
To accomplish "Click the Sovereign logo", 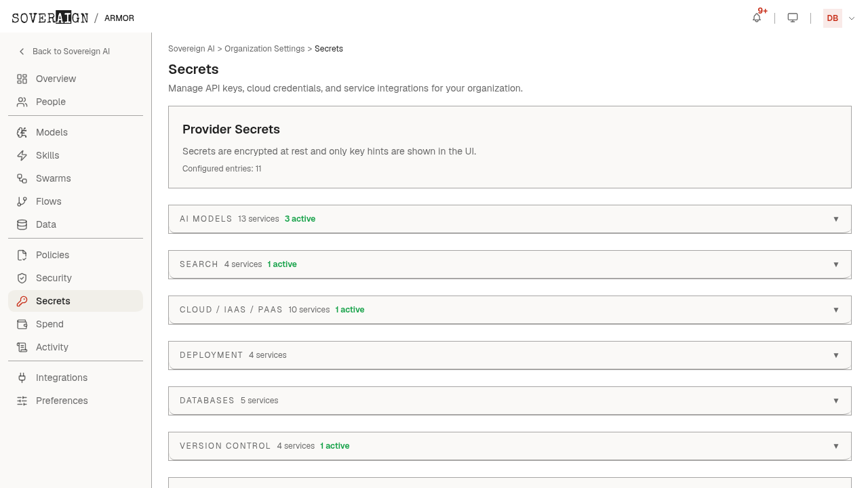I will (x=50, y=18).
